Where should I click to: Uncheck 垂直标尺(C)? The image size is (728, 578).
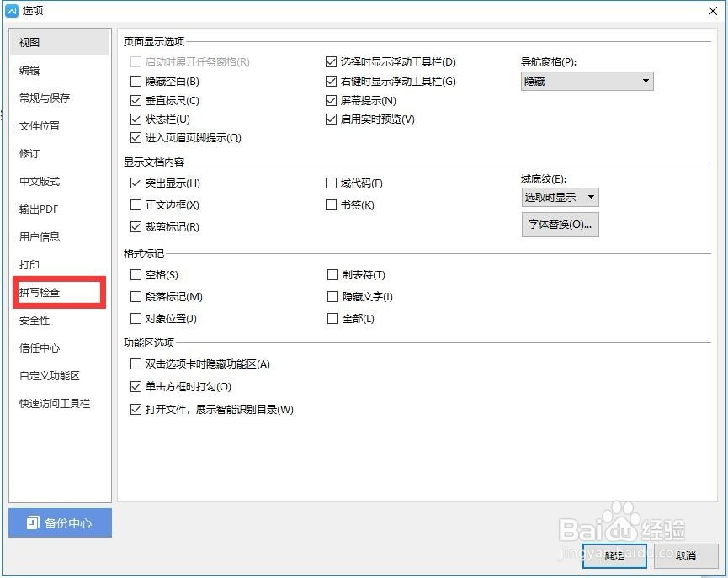[136, 100]
